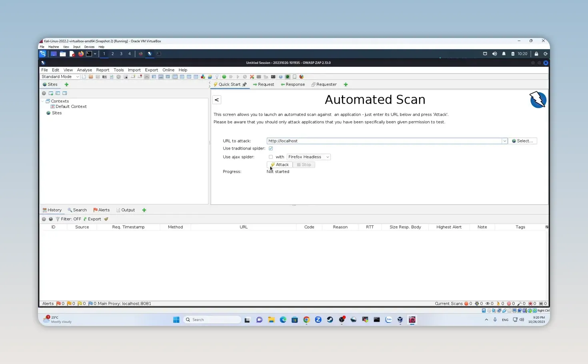Click the Kali panel volume speaker icon
Screen dimensions: 588x364
tap(494, 54)
